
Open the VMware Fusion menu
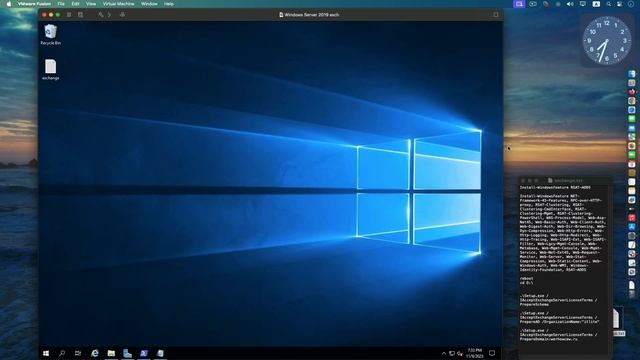coord(34,4)
